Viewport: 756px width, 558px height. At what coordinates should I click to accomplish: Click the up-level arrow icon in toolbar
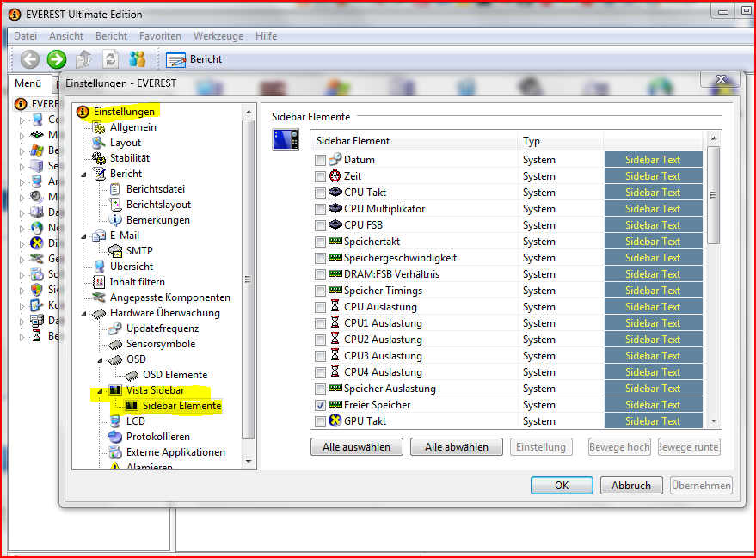(83, 59)
